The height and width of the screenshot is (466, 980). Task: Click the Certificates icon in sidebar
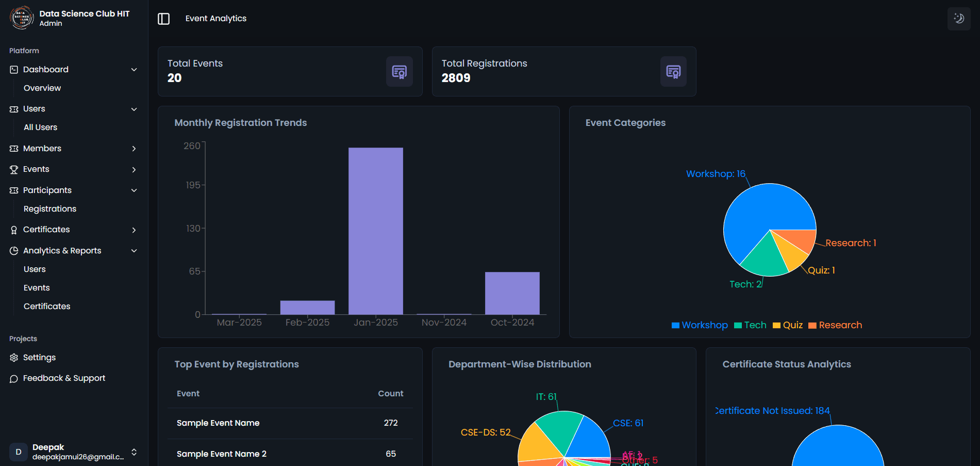click(x=13, y=230)
